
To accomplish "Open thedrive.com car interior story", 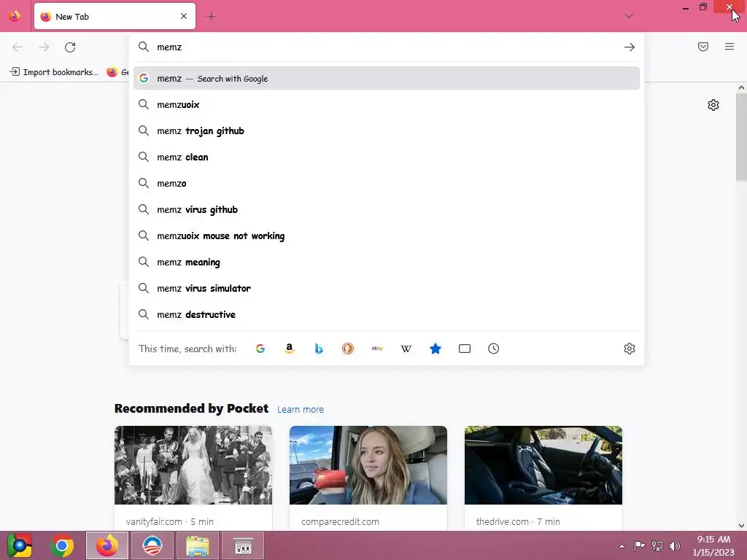I will coord(543,478).
